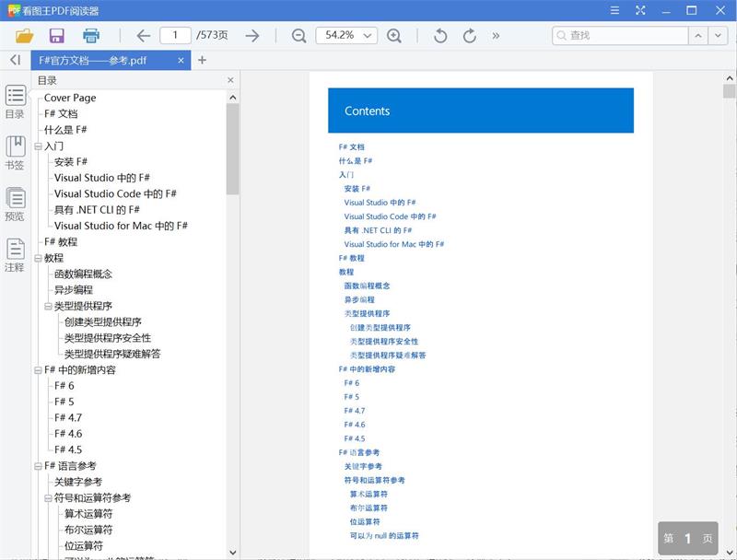The width and height of the screenshot is (737, 560).
Task: Select F# 4.5 outline entry
Action: tap(68, 449)
